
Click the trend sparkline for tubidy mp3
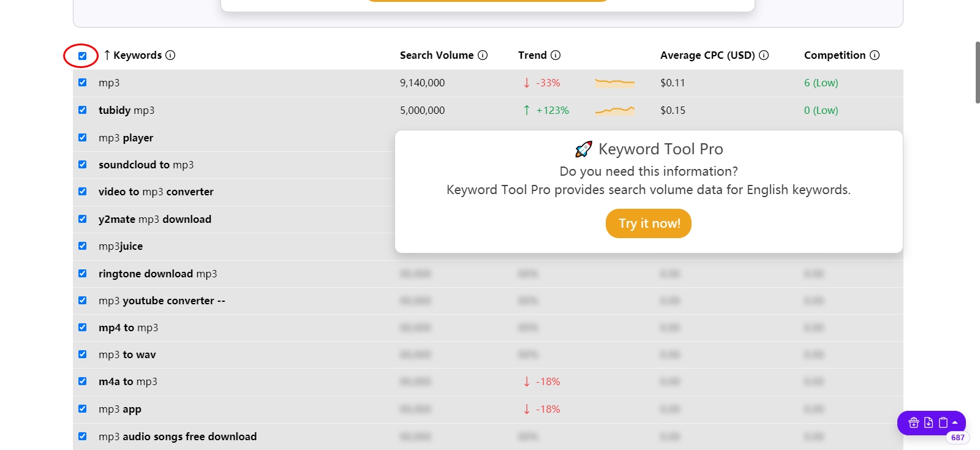(615, 110)
